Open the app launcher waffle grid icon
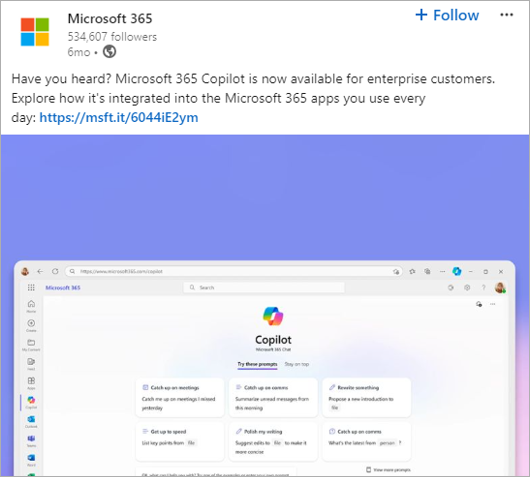Viewport: 530px width, 477px height. coord(31,287)
